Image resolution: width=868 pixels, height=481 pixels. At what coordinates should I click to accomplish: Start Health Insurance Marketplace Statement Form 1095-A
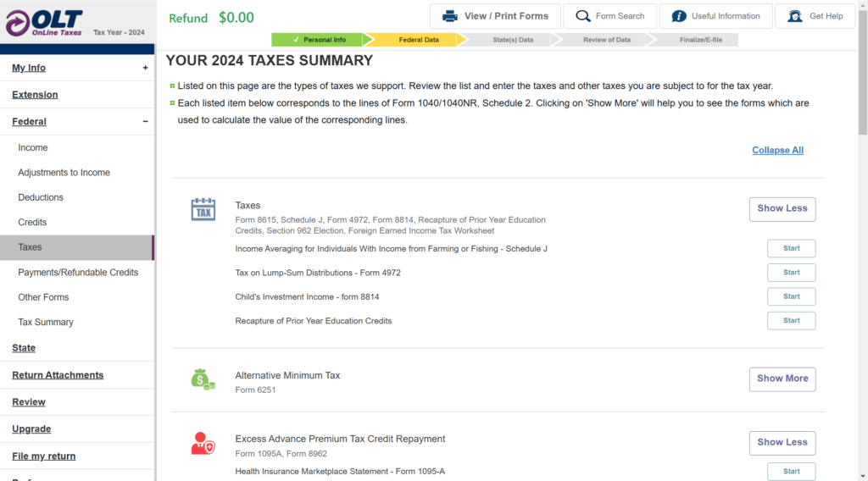tap(791, 472)
